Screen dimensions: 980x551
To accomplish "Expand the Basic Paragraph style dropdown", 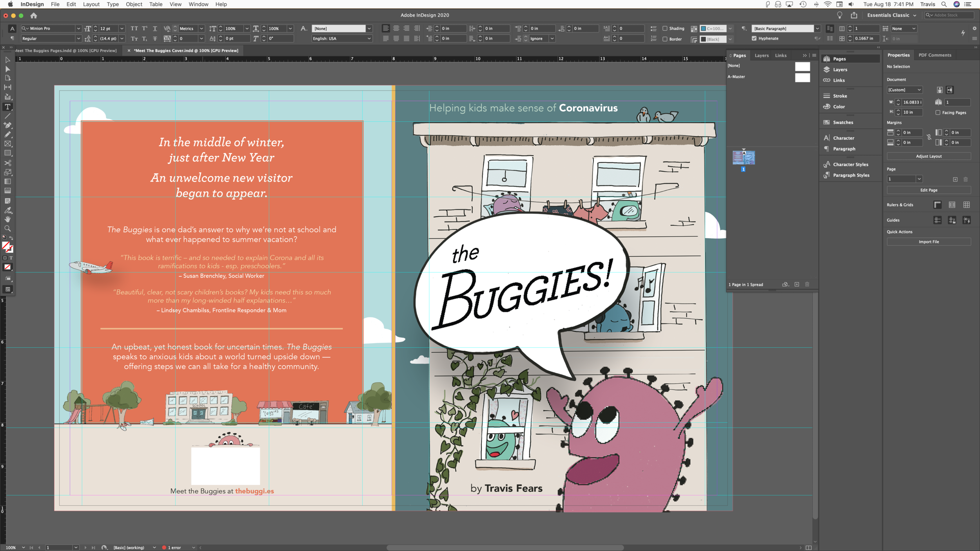I will (817, 28).
